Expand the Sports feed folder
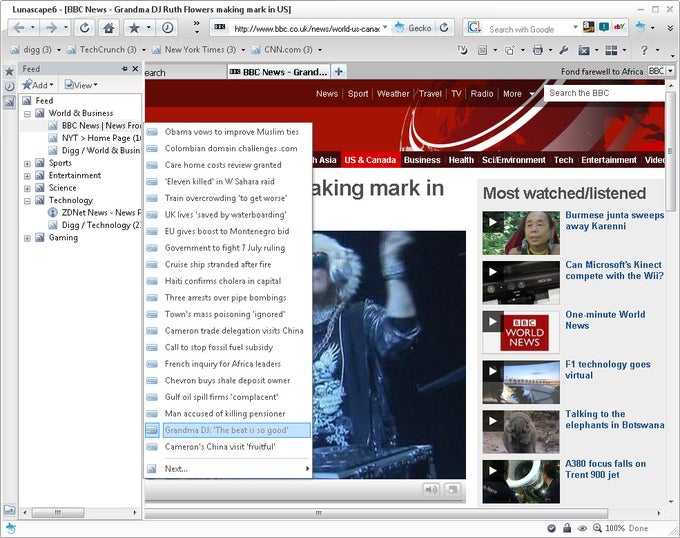 27,163
